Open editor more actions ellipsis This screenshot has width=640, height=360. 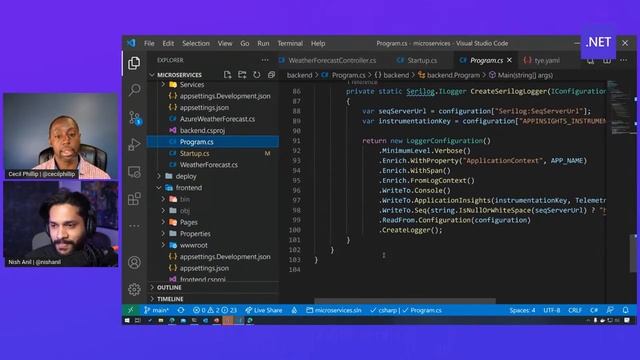(x=624, y=60)
